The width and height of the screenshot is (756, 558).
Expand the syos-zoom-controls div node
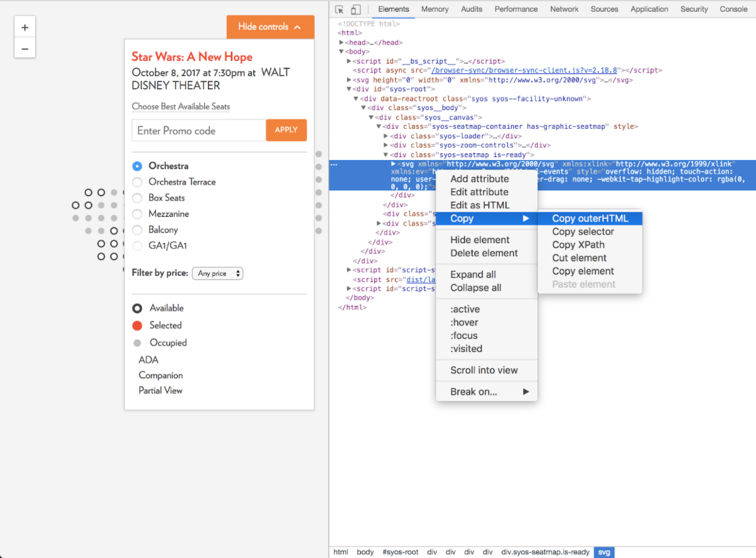point(386,146)
